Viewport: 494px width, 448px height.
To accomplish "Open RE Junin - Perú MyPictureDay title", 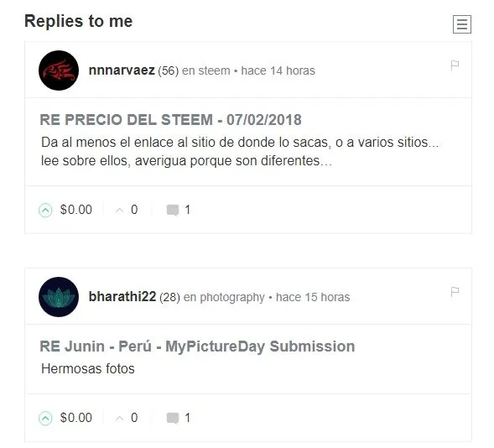I will 197,346.
